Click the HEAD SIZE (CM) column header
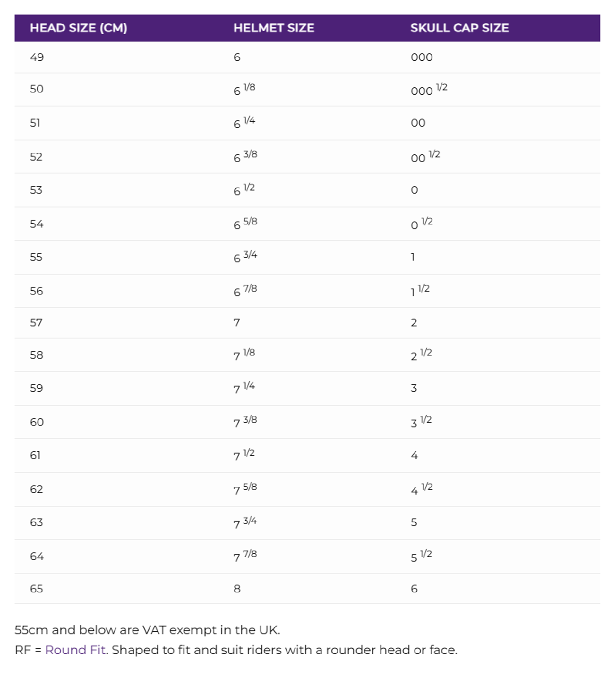The image size is (616, 675). pyautogui.click(x=79, y=28)
